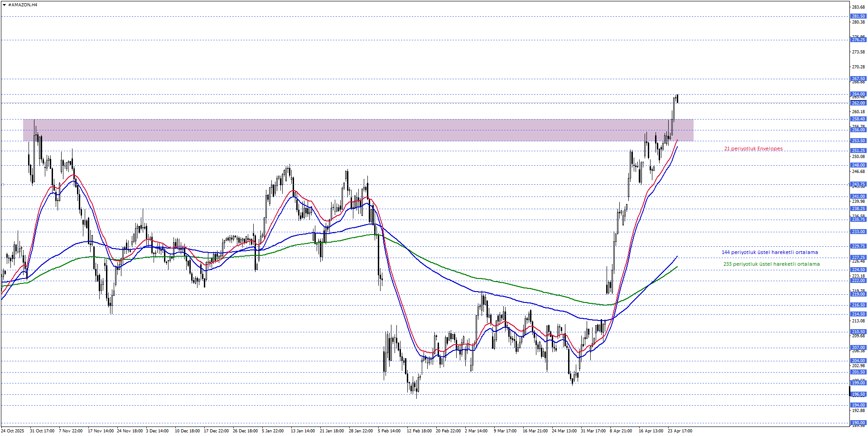Click the 267.50 price level tag
868x436 pixels.
pos(858,79)
